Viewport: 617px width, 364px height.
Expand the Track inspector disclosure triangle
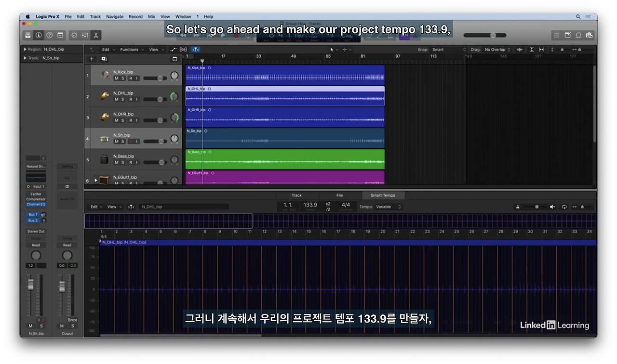pyautogui.click(x=25, y=58)
